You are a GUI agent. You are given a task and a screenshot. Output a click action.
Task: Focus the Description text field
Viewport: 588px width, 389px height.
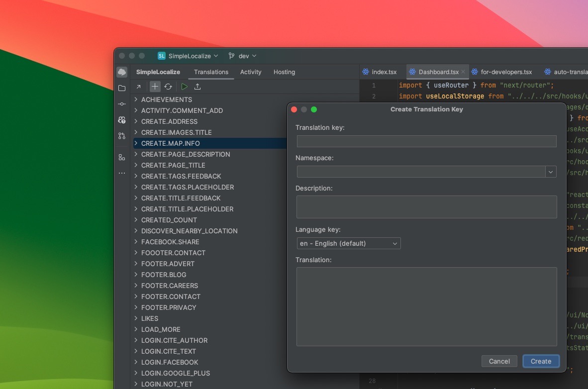(426, 207)
